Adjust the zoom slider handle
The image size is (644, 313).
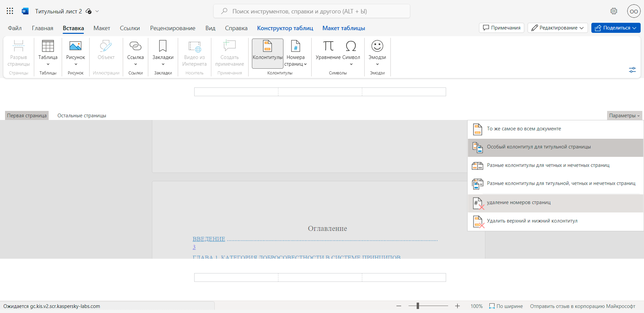point(418,306)
